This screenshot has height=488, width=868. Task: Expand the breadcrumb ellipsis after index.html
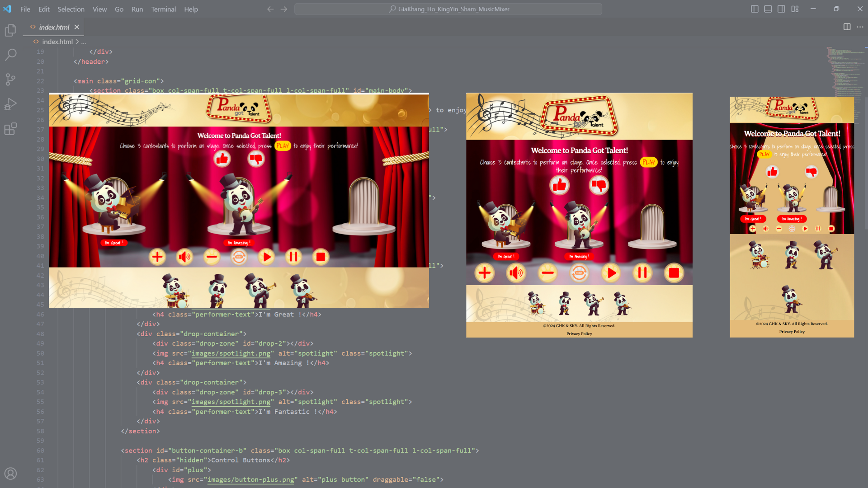click(x=84, y=42)
